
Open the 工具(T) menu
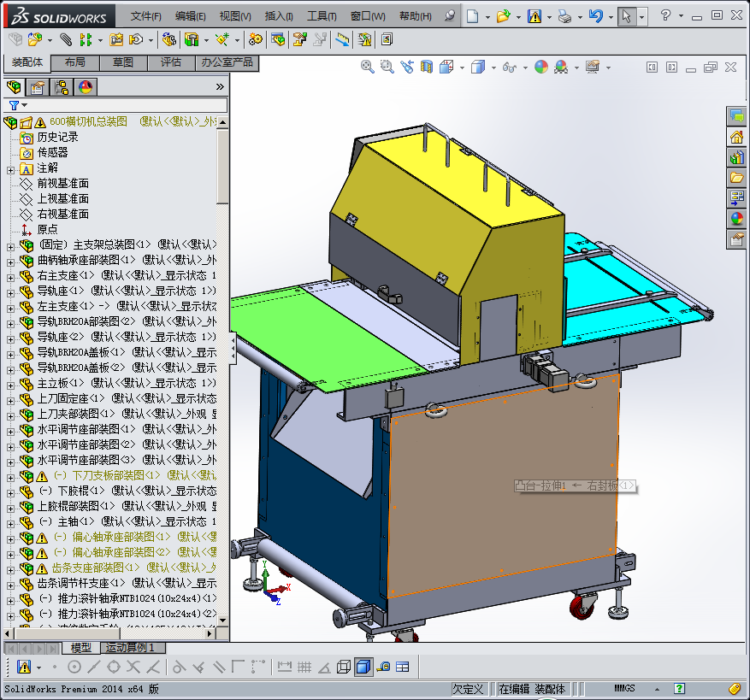pos(321,16)
